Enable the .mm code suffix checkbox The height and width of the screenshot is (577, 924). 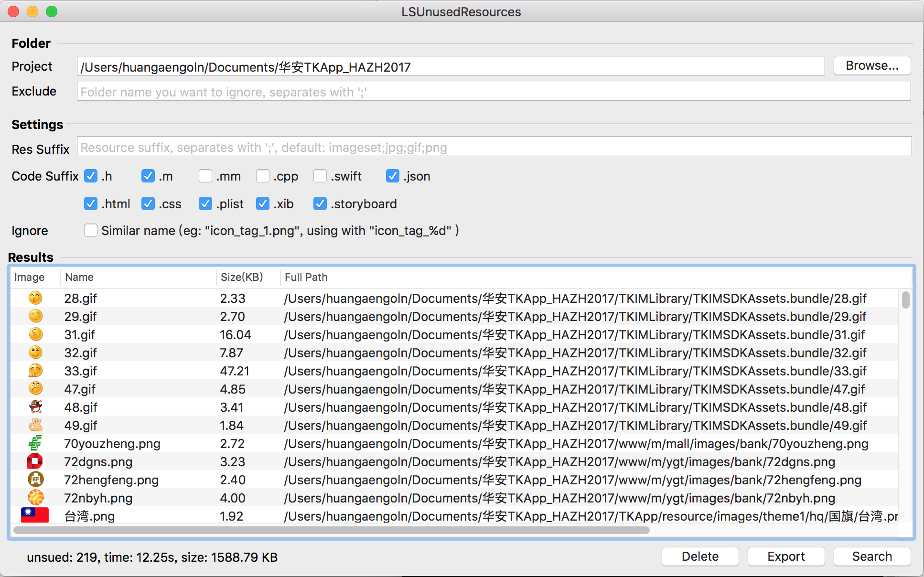(205, 176)
